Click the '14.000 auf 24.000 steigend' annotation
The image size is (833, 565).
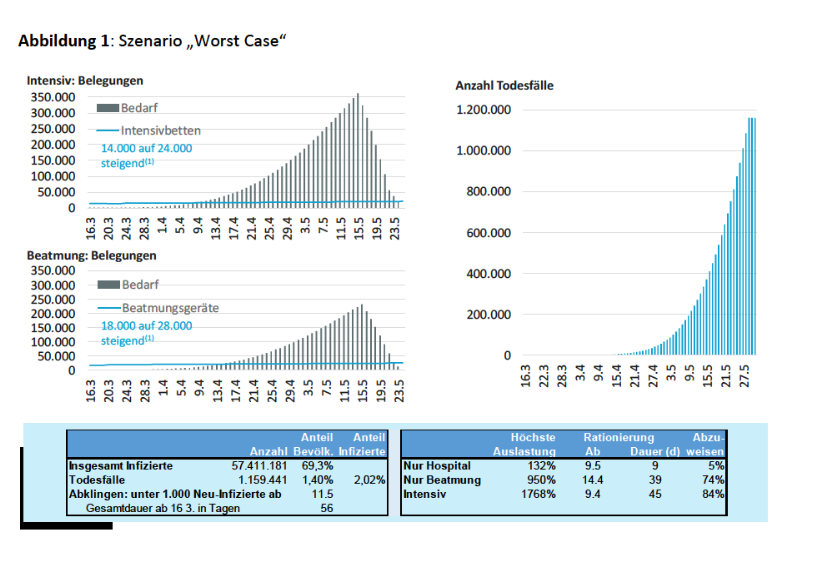click(146, 155)
